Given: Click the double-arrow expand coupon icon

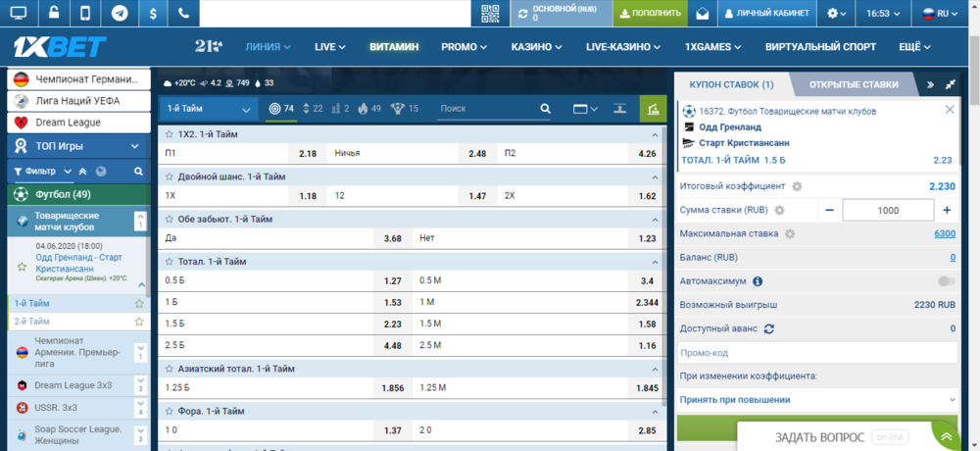Looking at the screenshot, I should coord(930,84).
